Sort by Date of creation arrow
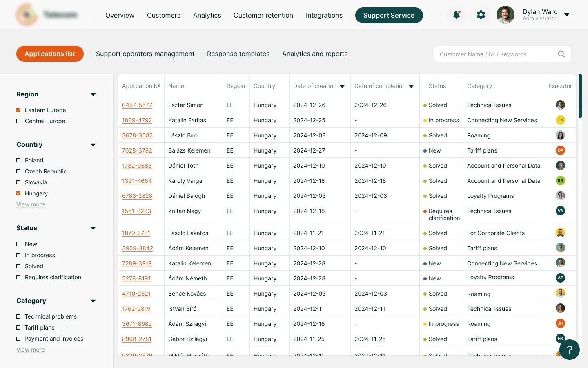588x368 pixels. pyautogui.click(x=342, y=86)
